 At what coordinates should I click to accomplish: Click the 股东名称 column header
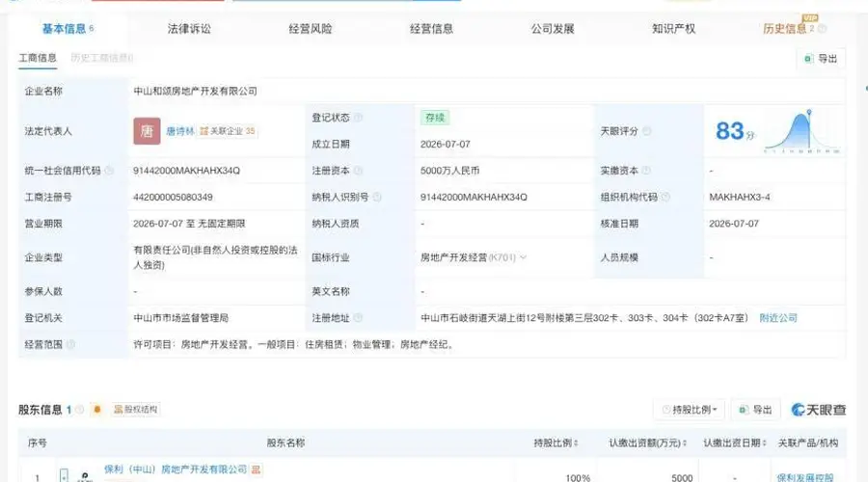pyautogui.click(x=285, y=442)
